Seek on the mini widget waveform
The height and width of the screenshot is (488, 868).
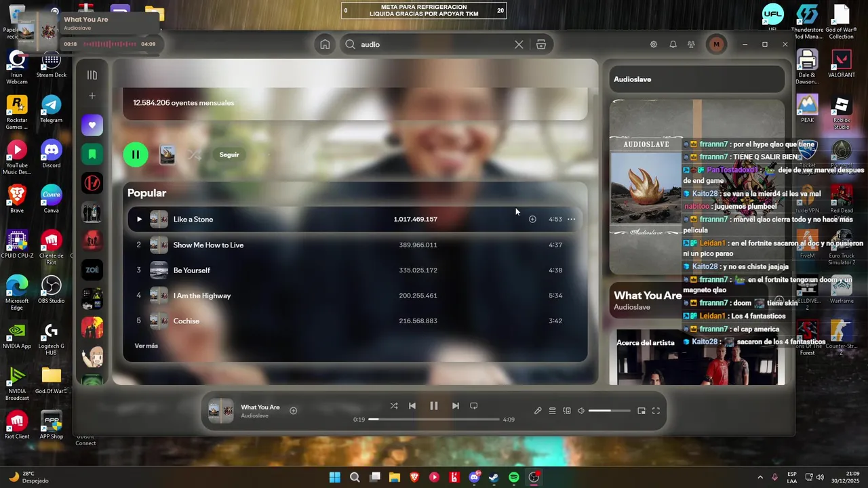(109, 44)
